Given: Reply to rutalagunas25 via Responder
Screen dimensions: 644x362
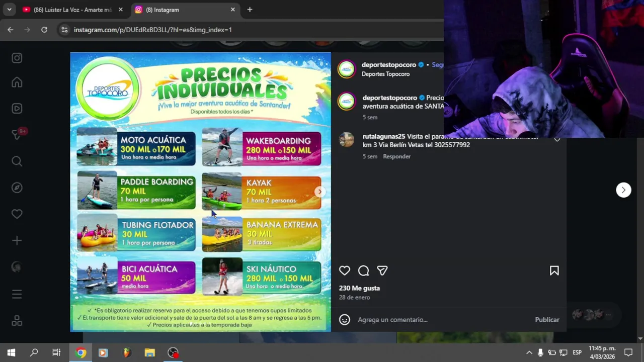Looking at the screenshot, I should (396, 156).
